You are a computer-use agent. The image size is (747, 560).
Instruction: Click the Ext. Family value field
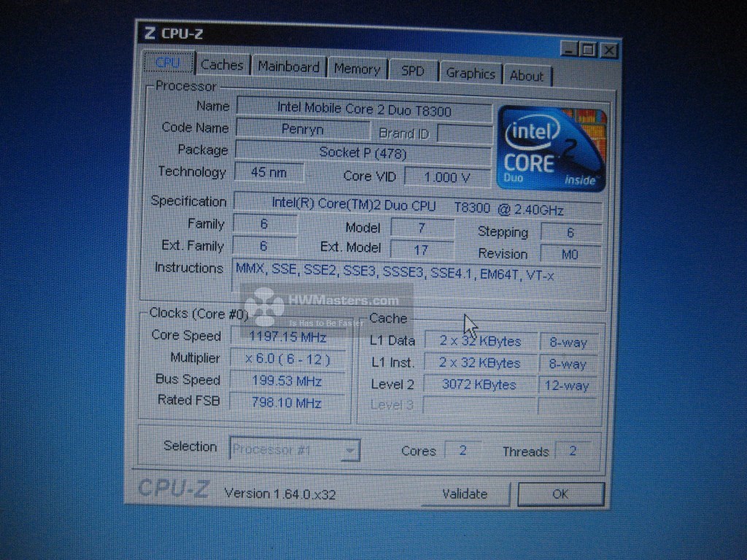(264, 246)
